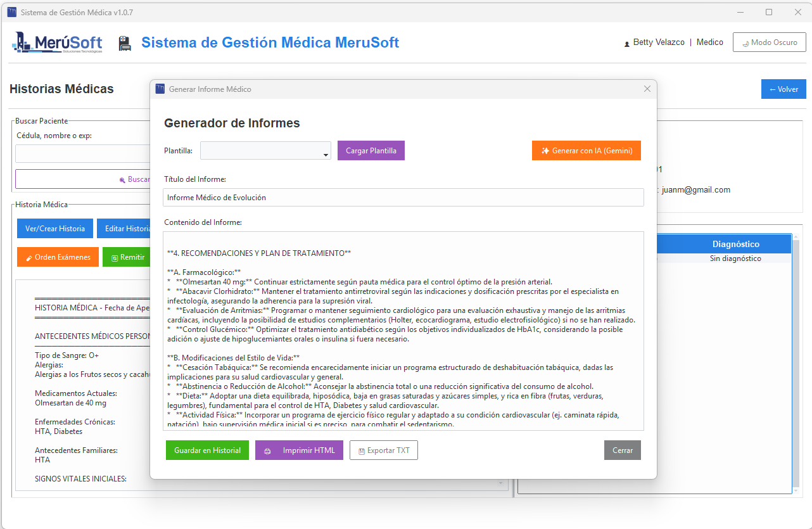
Task: Open the Plantilla dropdown
Action: click(265, 151)
